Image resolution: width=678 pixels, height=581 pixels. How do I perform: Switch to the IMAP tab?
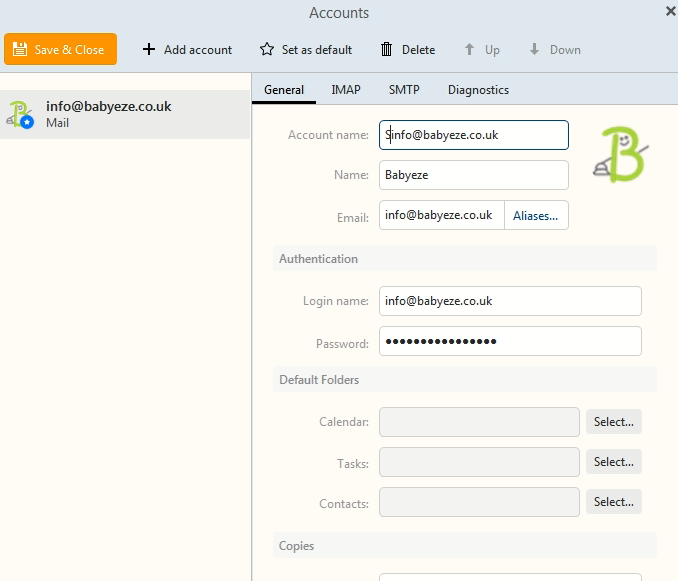pos(346,90)
